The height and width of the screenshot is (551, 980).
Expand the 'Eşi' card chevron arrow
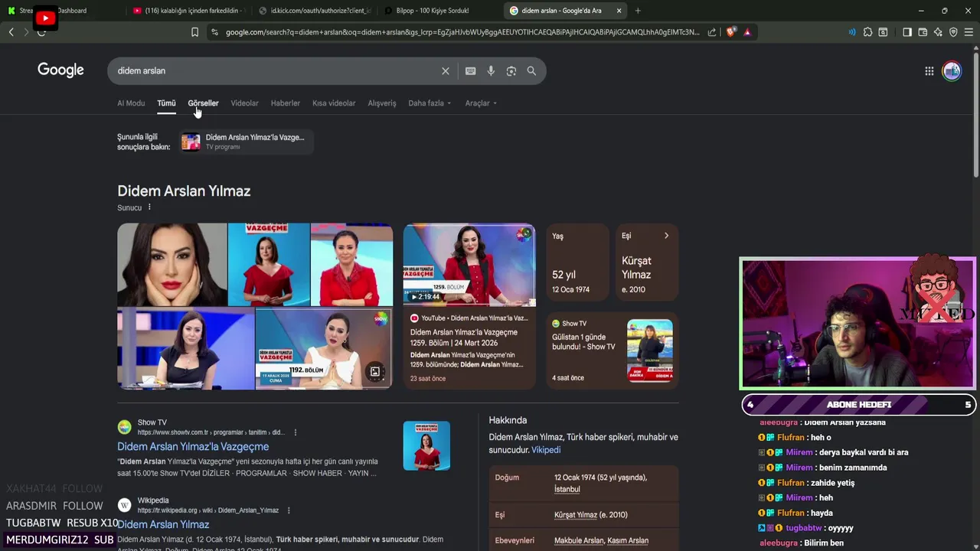click(x=666, y=236)
